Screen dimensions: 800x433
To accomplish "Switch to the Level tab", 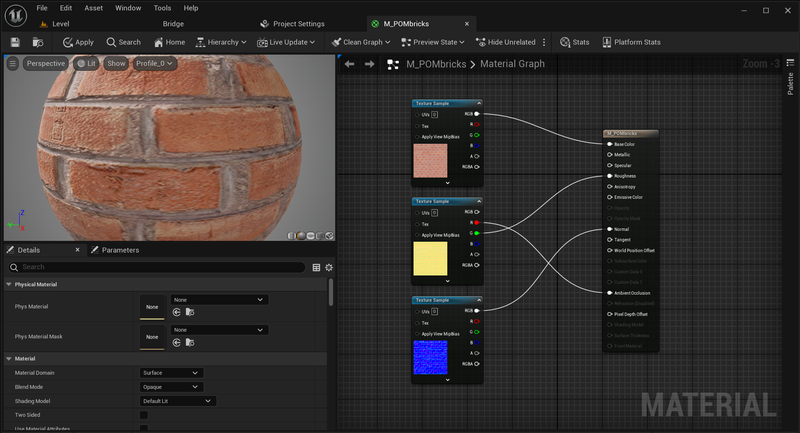I will tap(55, 24).
